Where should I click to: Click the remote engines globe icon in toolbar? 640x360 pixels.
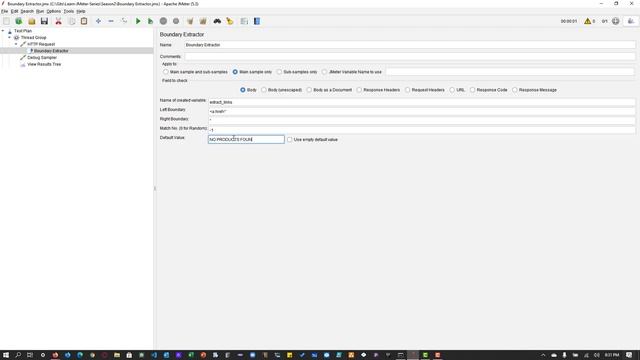click(x=616, y=21)
